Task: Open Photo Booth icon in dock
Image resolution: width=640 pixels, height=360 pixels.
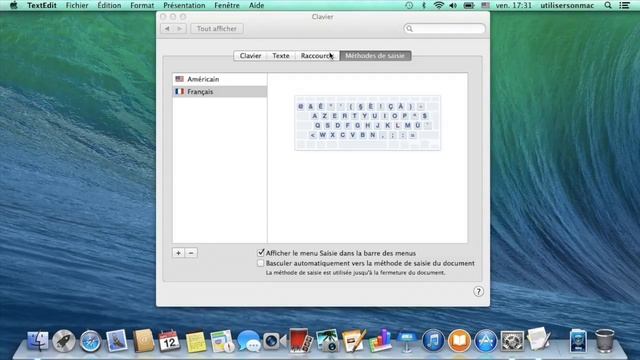Action: click(x=301, y=341)
